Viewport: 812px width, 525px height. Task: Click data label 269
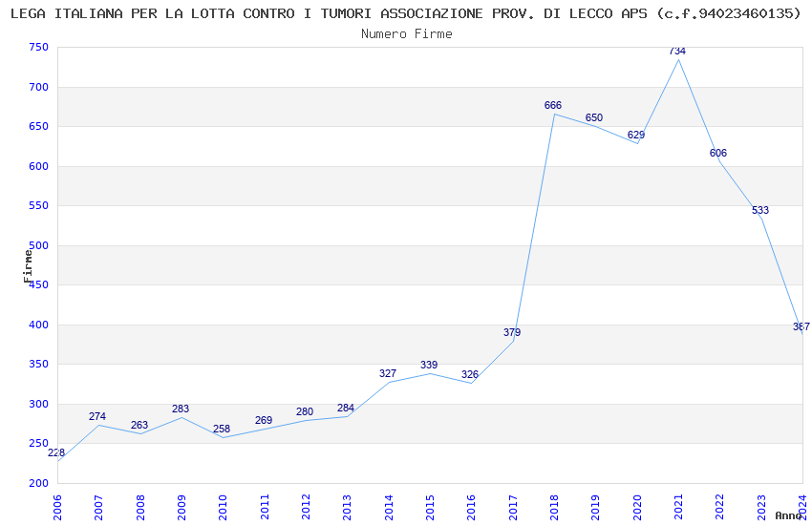264,420
